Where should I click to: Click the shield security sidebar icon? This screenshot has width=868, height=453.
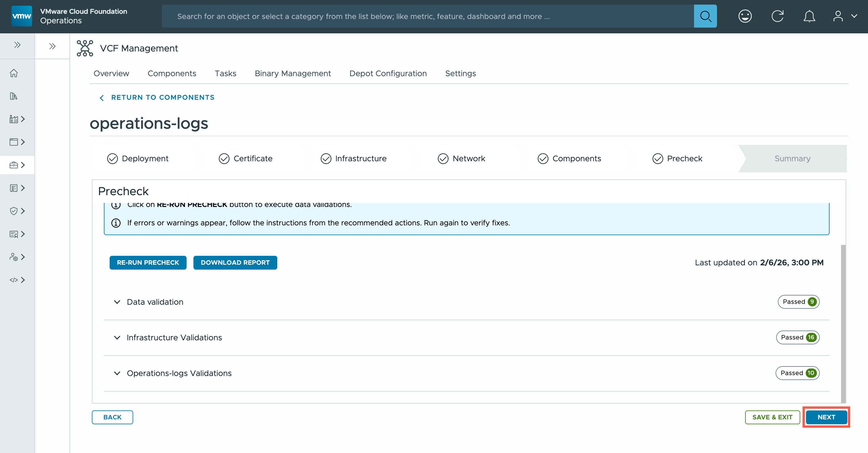coord(14,211)
